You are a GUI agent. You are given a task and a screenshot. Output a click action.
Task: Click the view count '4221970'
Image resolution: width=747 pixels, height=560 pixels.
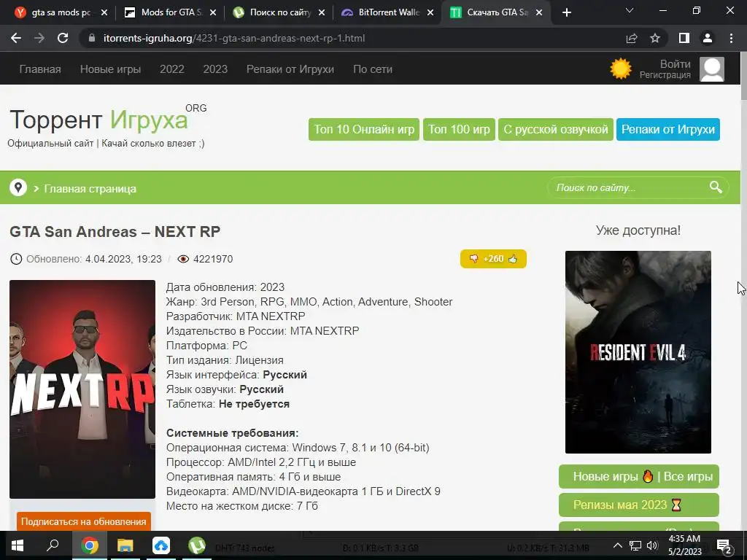[x=213, y=259]
